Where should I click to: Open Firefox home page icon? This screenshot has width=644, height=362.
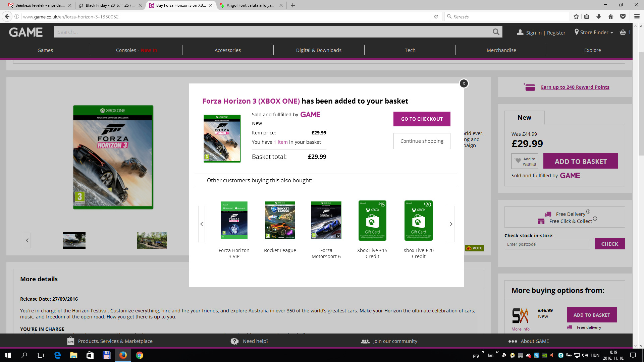tap(611, 16)
